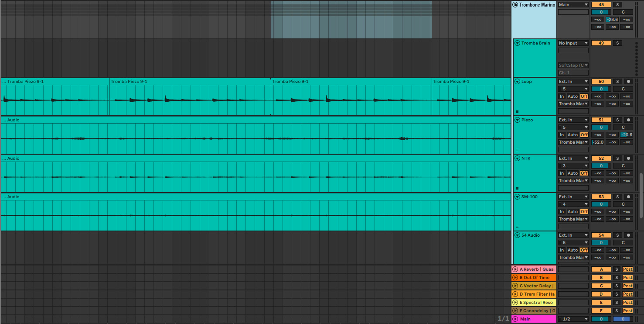Solo the Trombone Marino group
This screenshot has height=324, width=644.
[x=617, y=5]
